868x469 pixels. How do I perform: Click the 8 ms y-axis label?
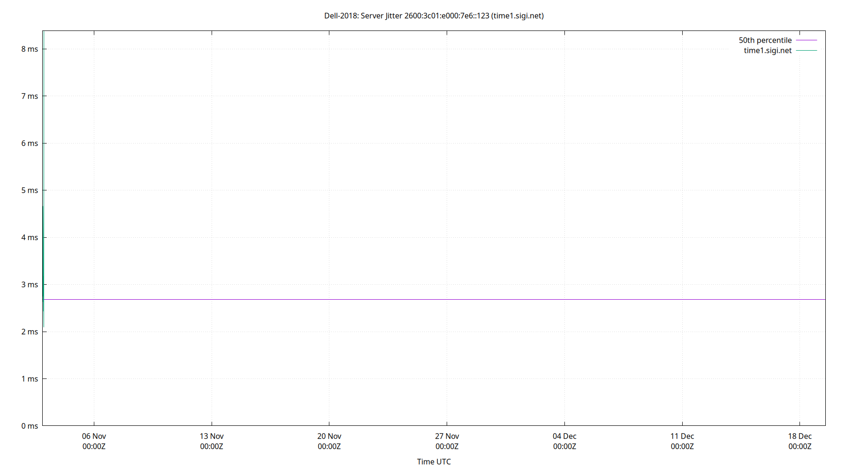coord(30,48)
